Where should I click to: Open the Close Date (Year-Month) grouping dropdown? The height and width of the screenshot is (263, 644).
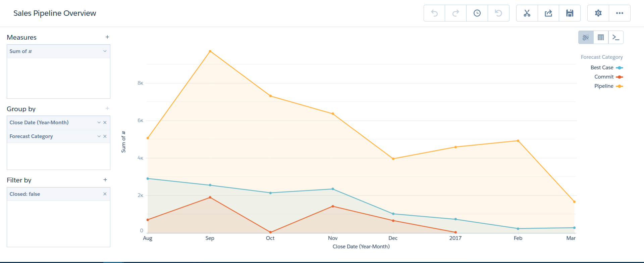click(x=99, y=123)
